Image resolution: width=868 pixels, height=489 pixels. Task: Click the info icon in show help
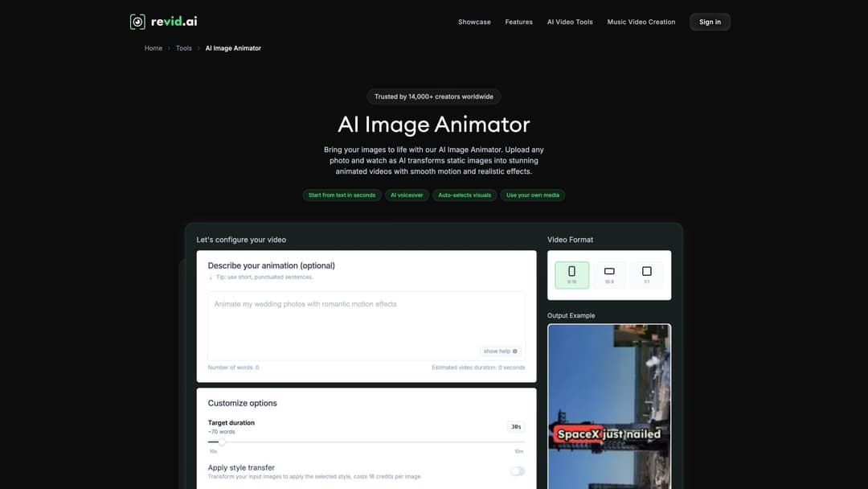click(515, 351)
